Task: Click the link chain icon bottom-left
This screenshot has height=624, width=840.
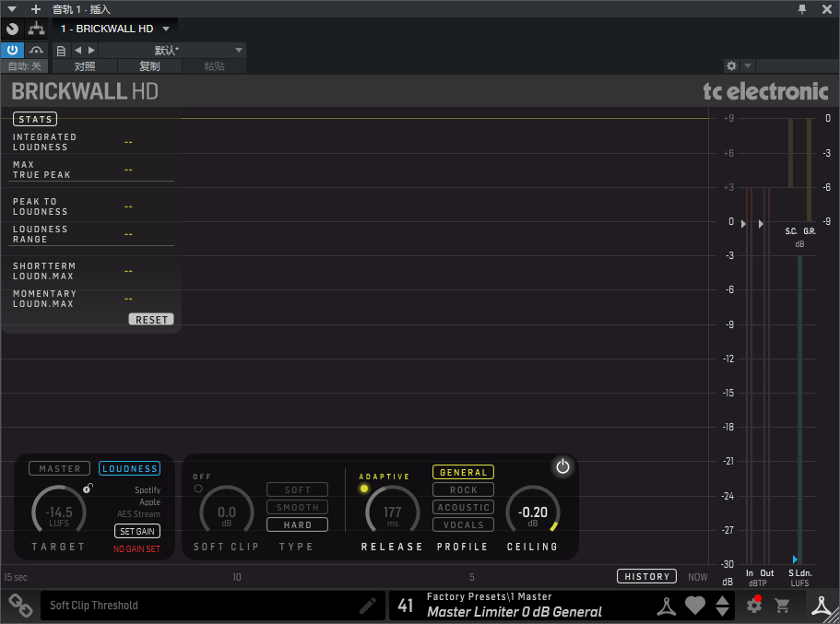Action: pos(19,606)
